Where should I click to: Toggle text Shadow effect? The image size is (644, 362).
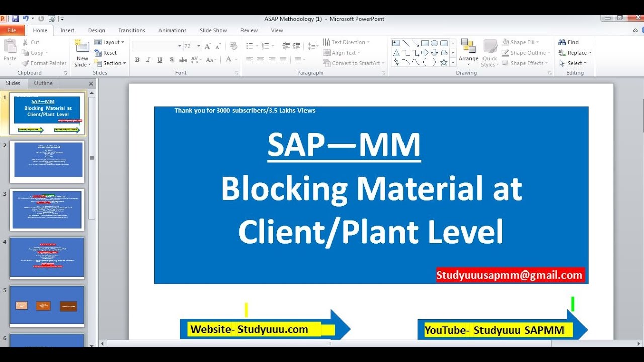(x=172, y=60)
